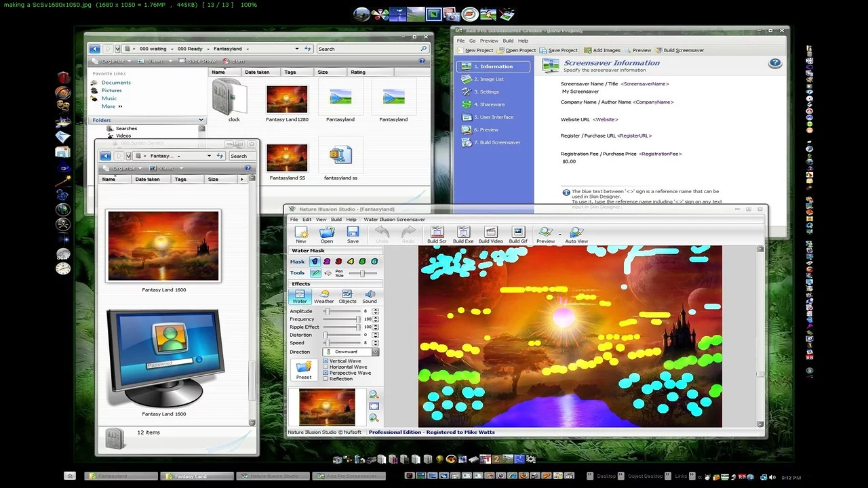The width and height of the screenshot is (868, 488).
Task: Open the Documents favorite link
Action: pos(116,83)
